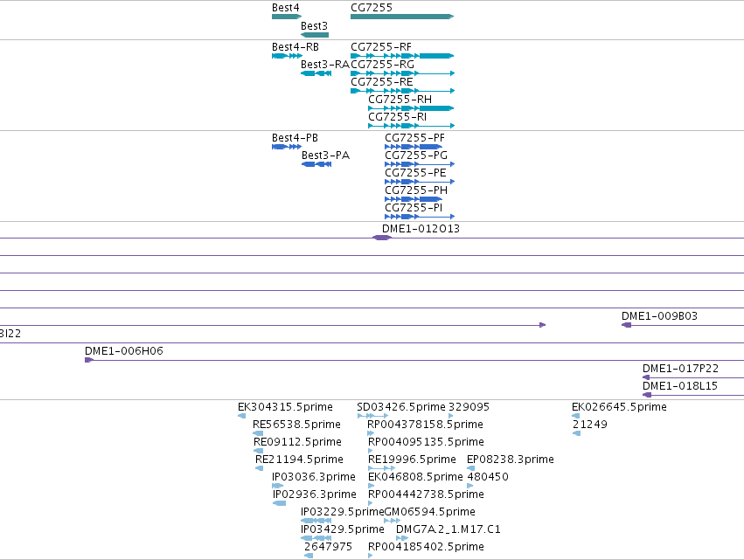Viewport: 744px width, 560px height.
Task: Select EST IP03036.3prime
Action: [x=277, y=486]
